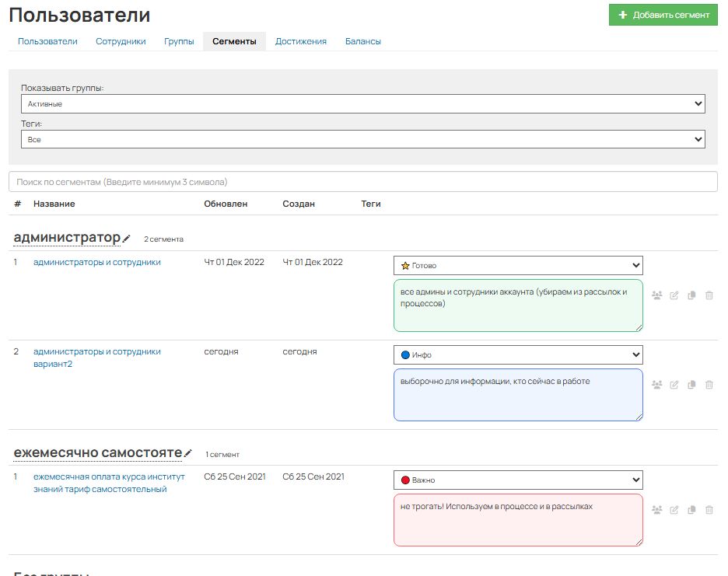Viewport: 728px width, 576px height.
Task: Show users of ежемесячная оплата segment
Action: click(656, 510)
